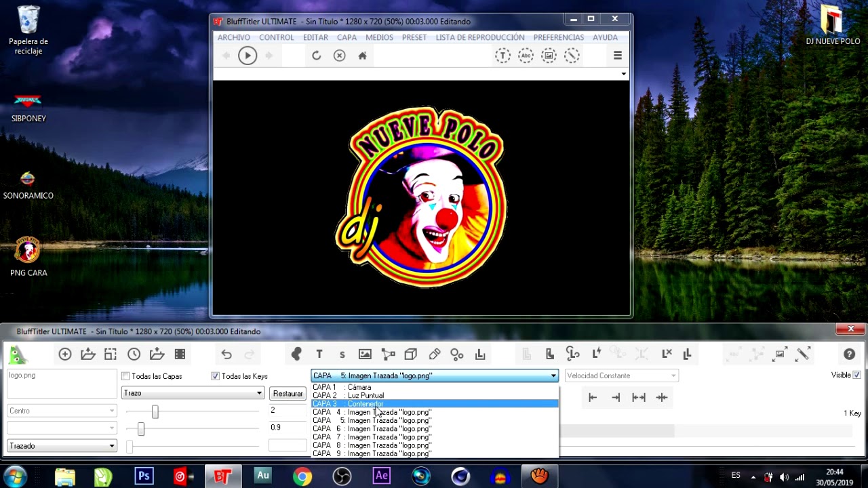Open the CAPA menu in the menu bar
Image resolution: width=868 pixels, height=488 pixels.
click(x=347, y=37)
